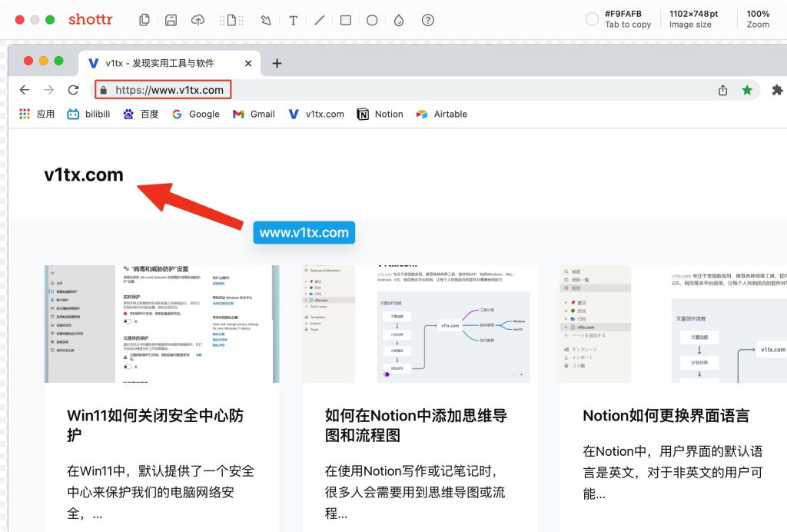Click the excerpt 在Win11中，默认提供了一个安全中心
Viewport: 787px width, 532px height.
[x=161, y=492]
